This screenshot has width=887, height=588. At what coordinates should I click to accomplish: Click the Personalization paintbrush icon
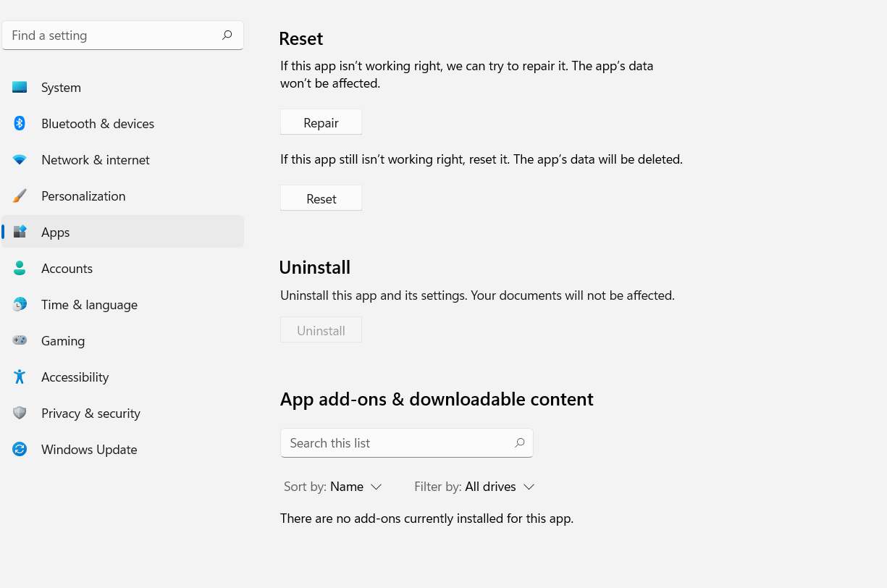[x=20, y=196]
